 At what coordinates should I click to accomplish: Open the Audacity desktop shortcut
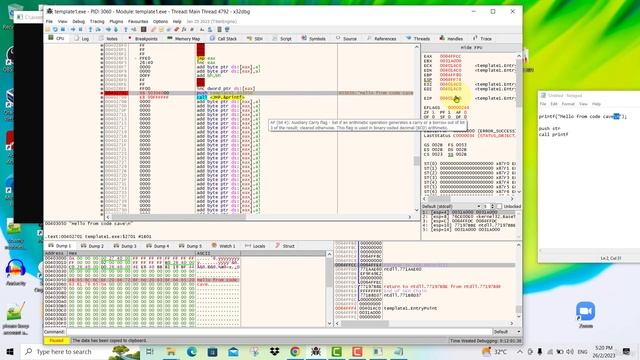(x=16, y=272)
